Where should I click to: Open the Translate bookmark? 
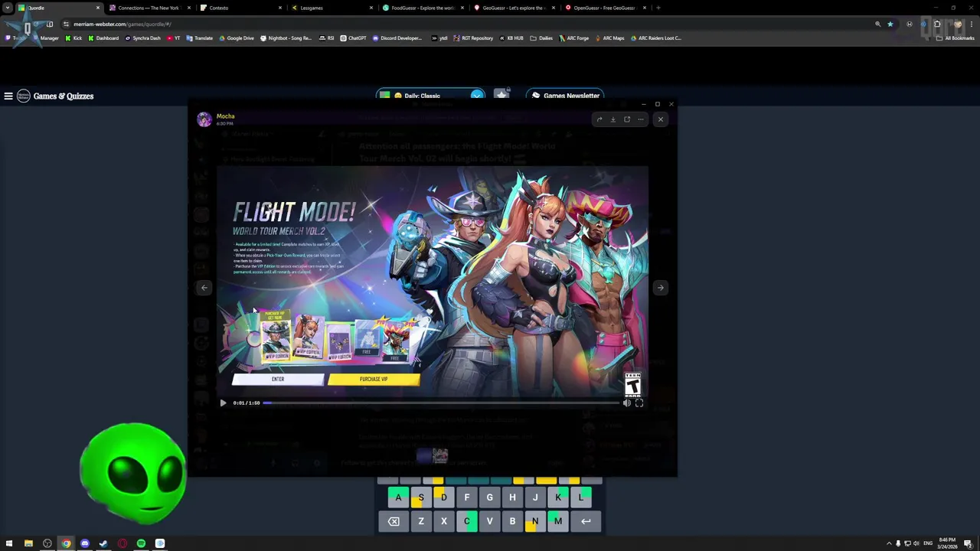pyautogui.click(x=201, y=37)
